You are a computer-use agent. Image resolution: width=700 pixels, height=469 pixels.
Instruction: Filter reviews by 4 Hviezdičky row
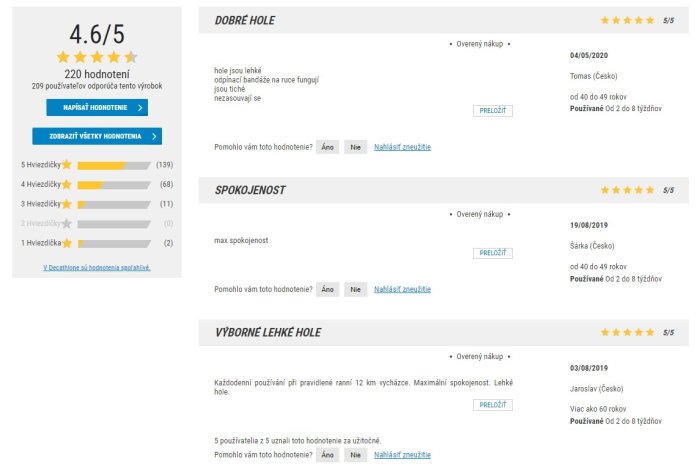[x=42, y=184]
